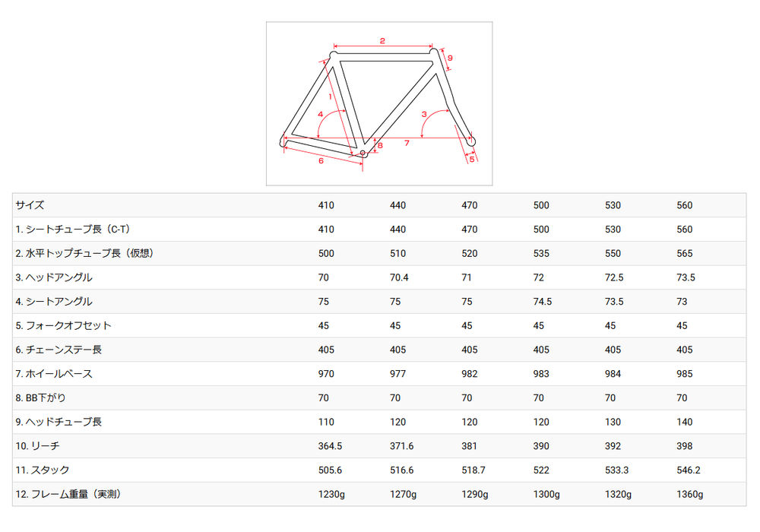Viewport: 760px width, 532px height.
Task: Click the 546.2 stack value
Action: 689,470
